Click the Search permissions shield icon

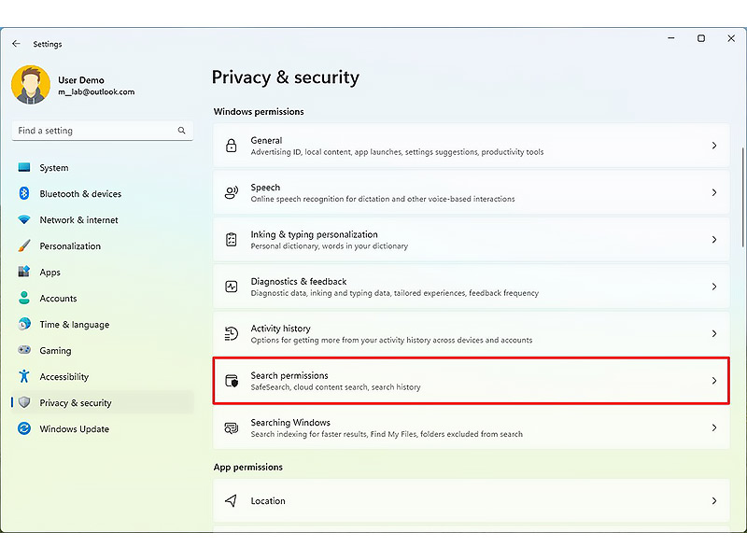pyautogui.click(x=232, y=381)
